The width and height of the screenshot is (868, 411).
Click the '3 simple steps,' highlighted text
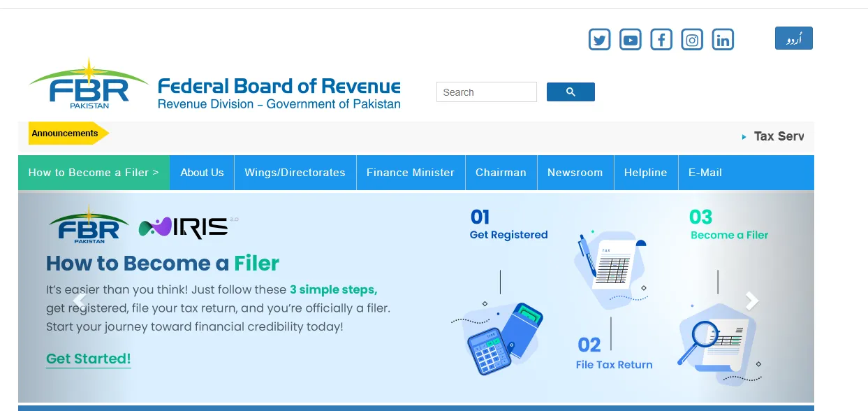click(334, 289)
